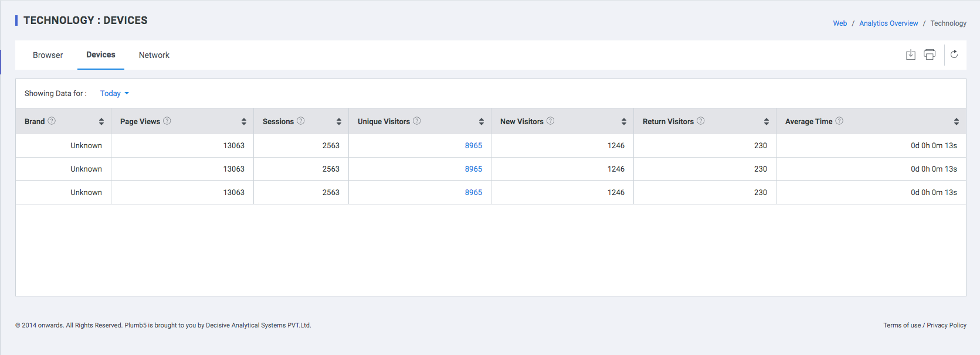
Task: Open New Visitors help icon
Action: point(551,121)
